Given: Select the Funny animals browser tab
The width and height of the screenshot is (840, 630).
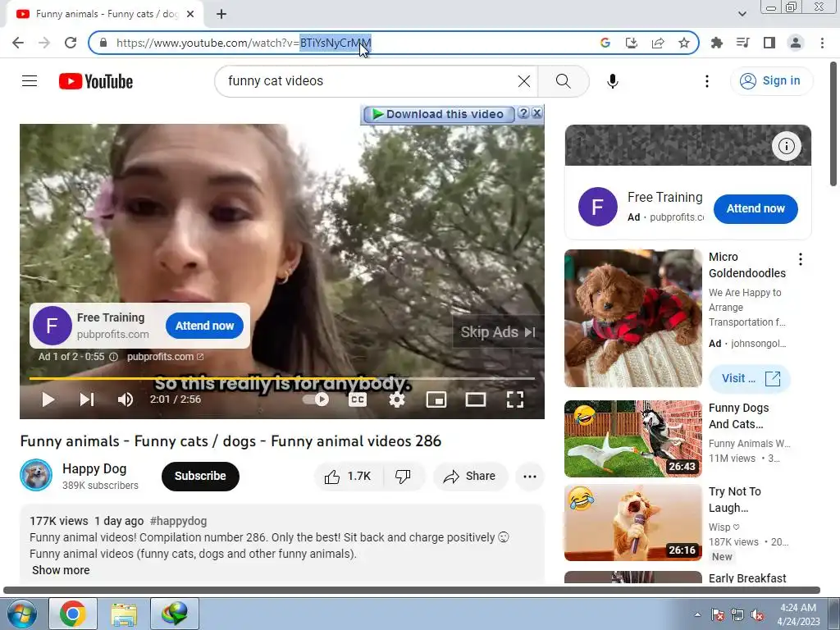Looking at the screenshot, I should tap(105, 14).
